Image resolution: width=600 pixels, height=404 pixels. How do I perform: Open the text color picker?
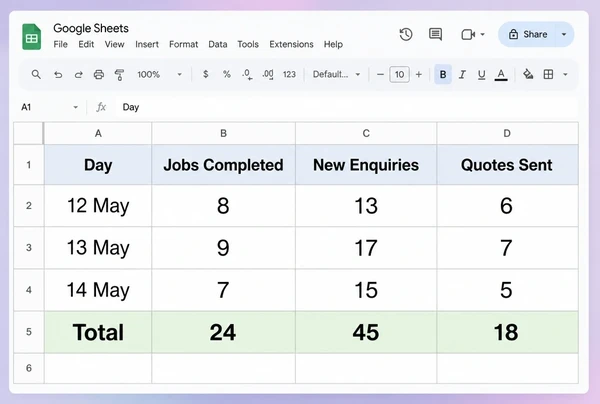[501, 75]
